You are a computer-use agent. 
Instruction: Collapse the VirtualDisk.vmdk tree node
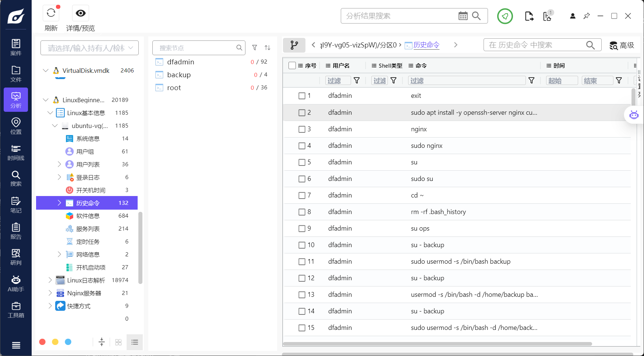[x=46, y=70]
